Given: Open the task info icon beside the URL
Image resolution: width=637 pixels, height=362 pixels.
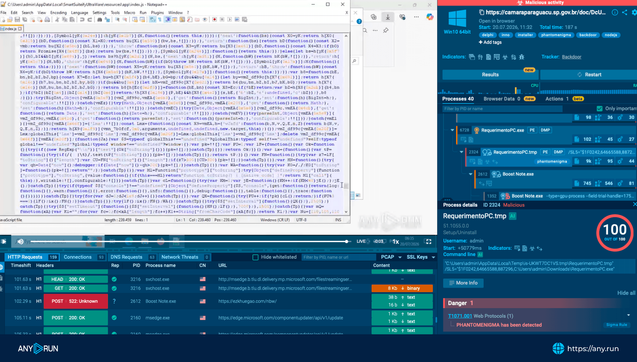Looking at the screenshot, I should point(615,13).
